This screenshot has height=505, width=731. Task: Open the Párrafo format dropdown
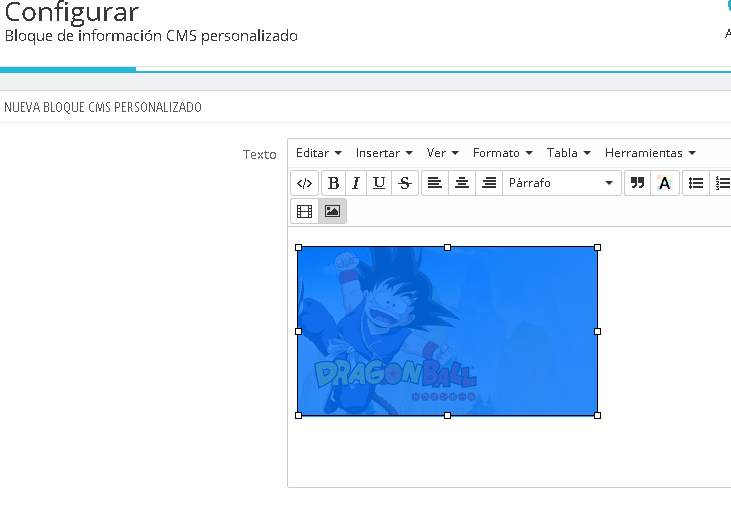pyautogui.click(x=561, y=183)
